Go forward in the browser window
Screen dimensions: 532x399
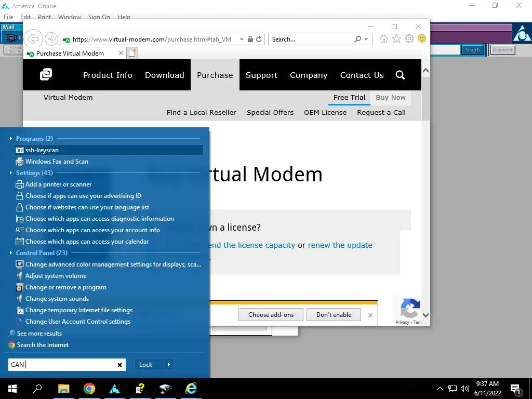click(51, 39)
